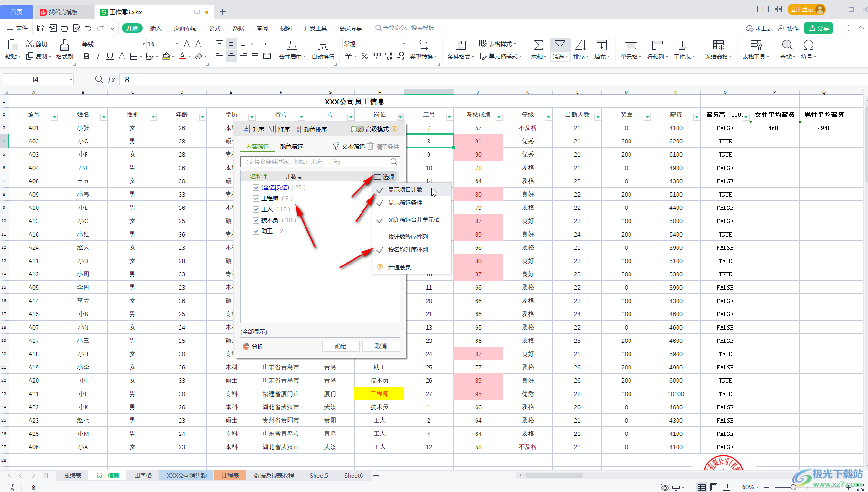Click the 确定 button to confirm filter
The height and width of the screenshot is (492, 868).
click(341, 346)
